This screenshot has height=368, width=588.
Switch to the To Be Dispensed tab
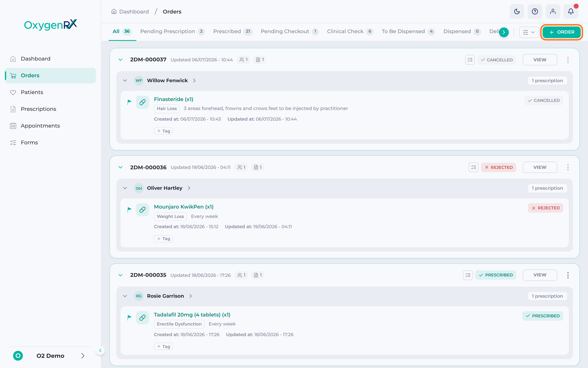408,31
